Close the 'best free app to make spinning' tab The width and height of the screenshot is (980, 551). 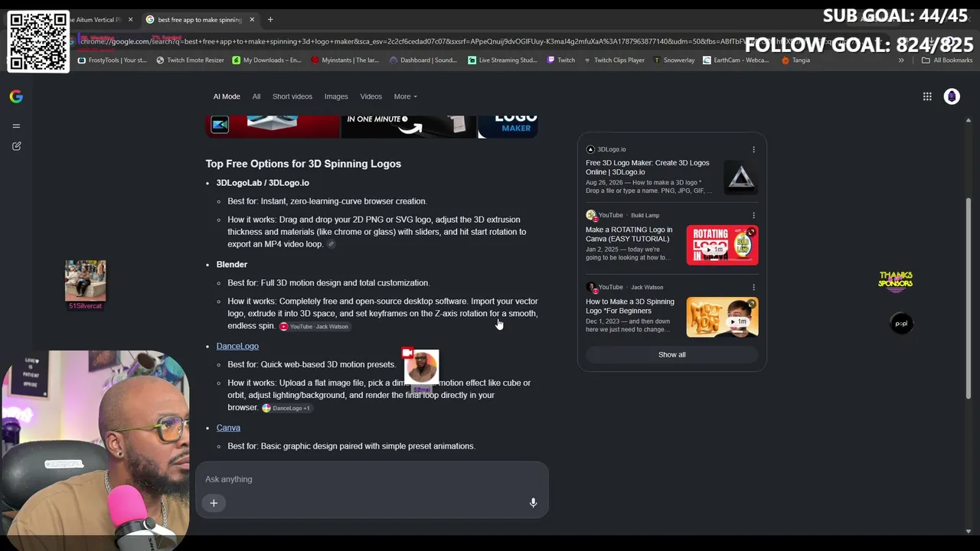click(x=252, y=19)
